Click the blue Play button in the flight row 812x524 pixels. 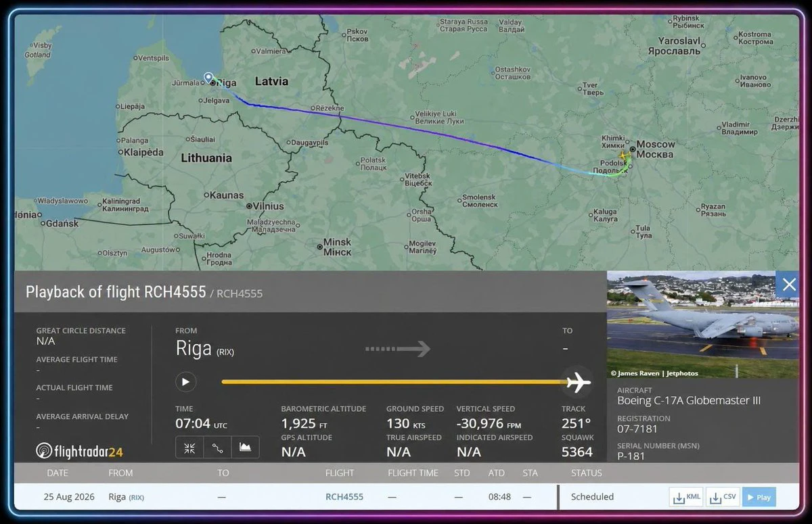click(x=759, y=497)
